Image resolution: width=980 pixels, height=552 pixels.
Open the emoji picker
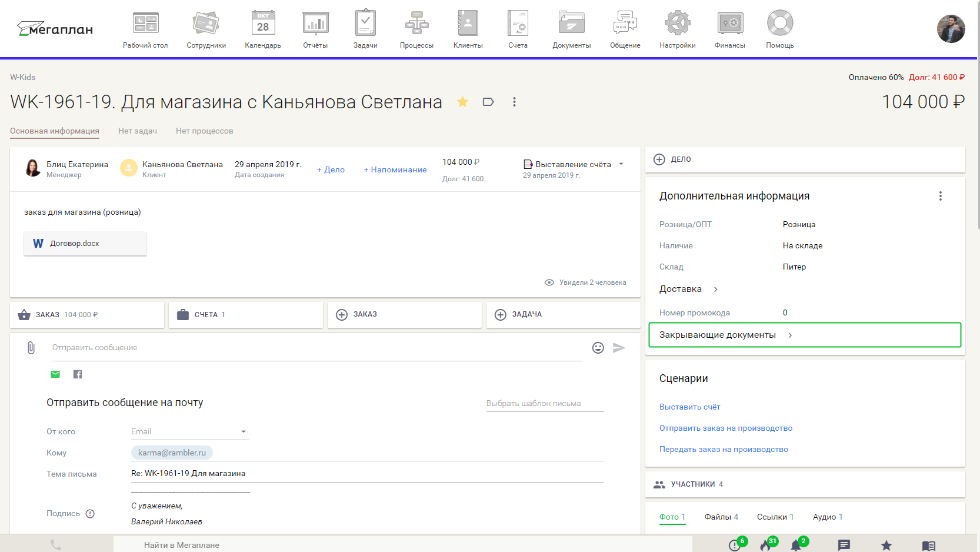click(x=598, y=348)
